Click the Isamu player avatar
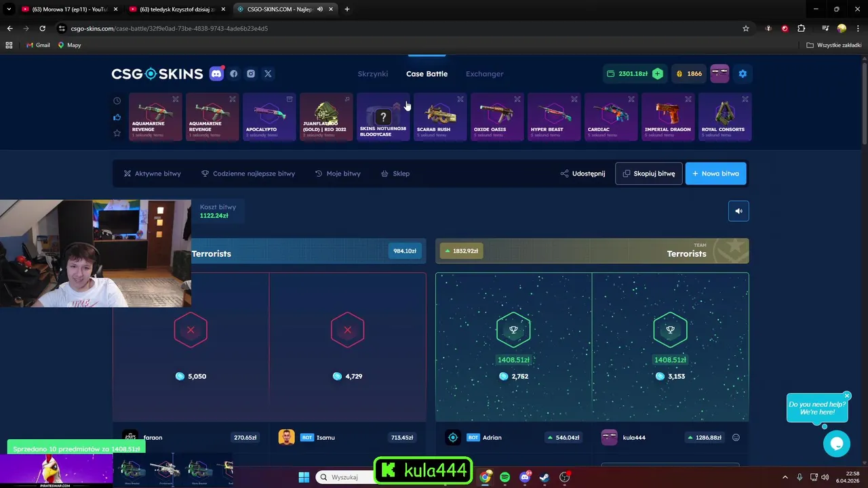 tap(286, 437)
